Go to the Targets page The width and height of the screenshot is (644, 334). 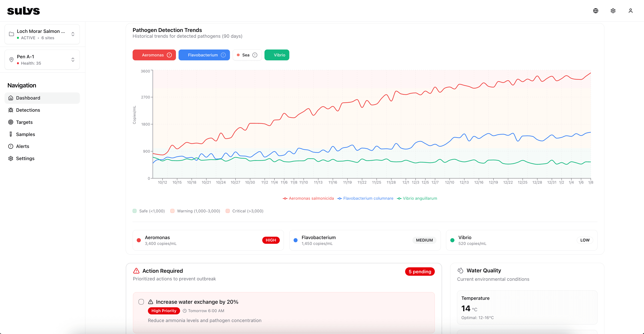pos(24,122)
